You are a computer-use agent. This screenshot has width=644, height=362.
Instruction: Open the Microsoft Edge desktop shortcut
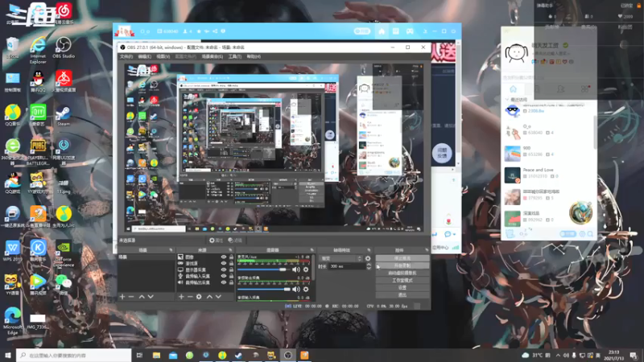12,321
